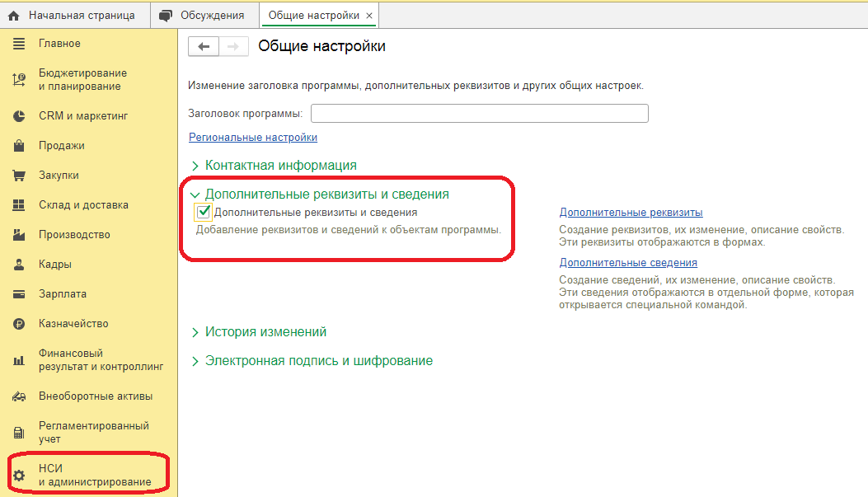
Task: Uncheck Дополнительные реквизиты и сведения checkbox
Action: coord(203,212)
